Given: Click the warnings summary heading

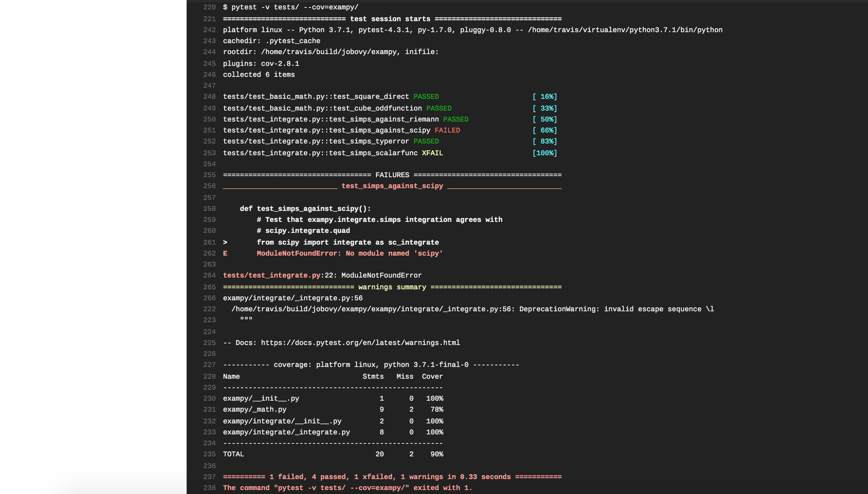Looking at the screenshot, I should [x=392, y=287].
